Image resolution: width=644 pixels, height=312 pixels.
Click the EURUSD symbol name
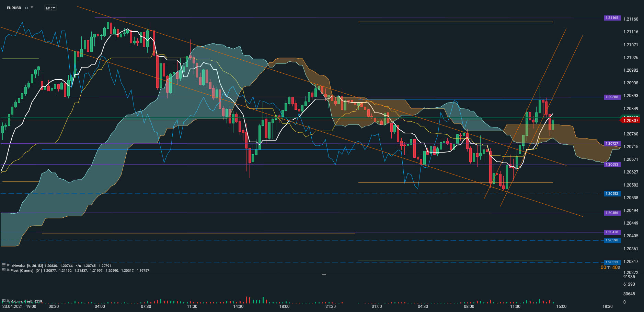(x=14, y=8)
